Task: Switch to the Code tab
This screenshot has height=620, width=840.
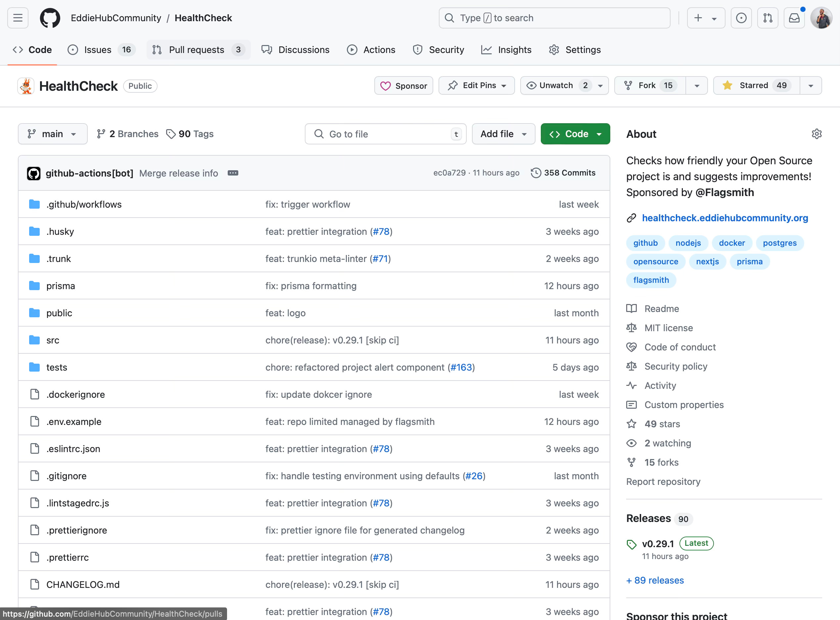Action: point(32,50)
